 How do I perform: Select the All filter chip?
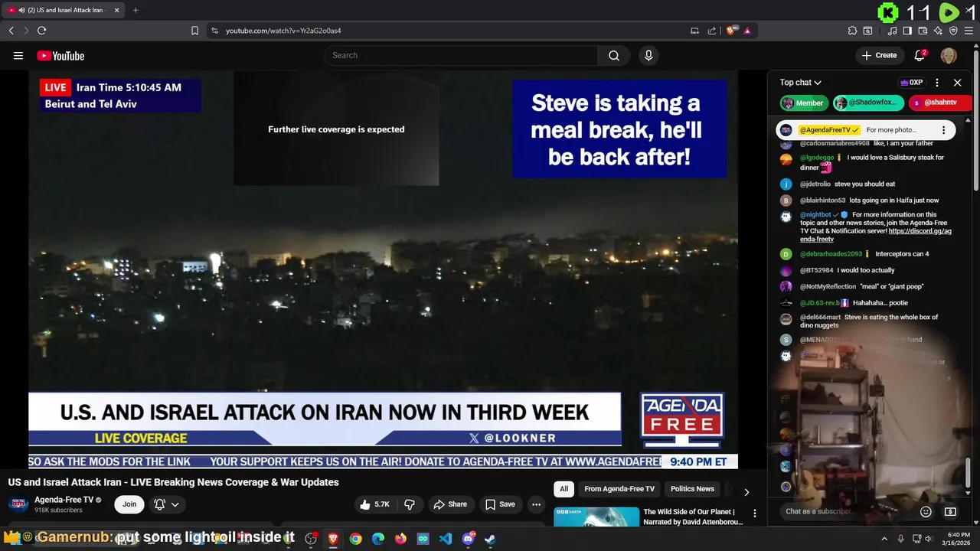point(564,489)
